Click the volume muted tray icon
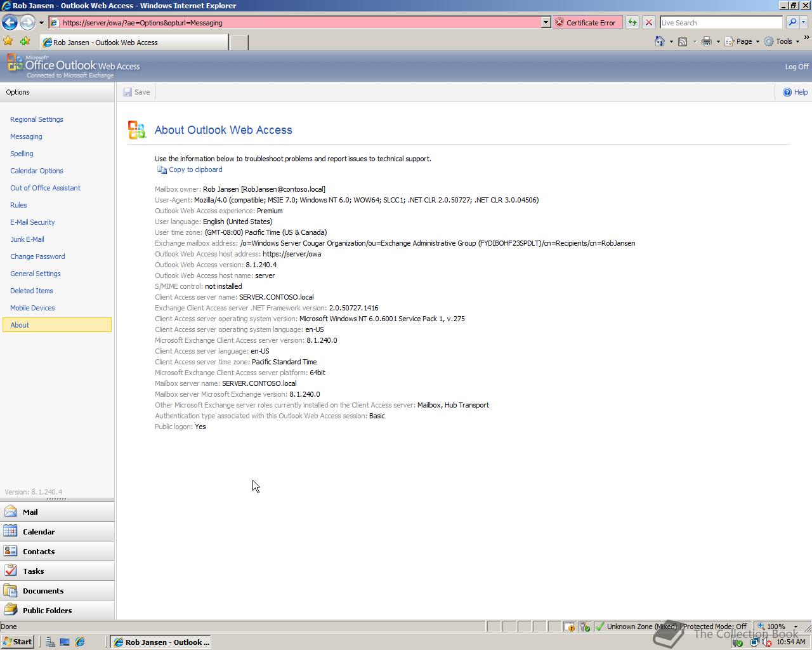The height and width of the screenshot is (650, 812). point(767,642)
